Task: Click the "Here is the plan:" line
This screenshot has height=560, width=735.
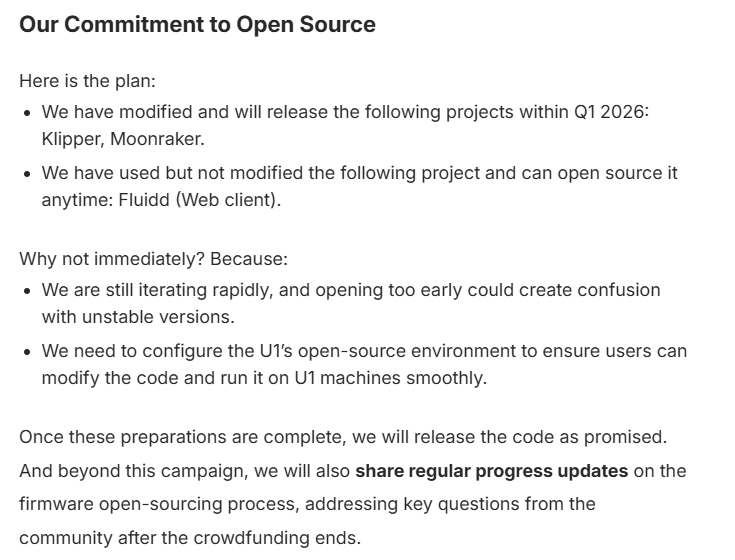Action: [87, 82]
